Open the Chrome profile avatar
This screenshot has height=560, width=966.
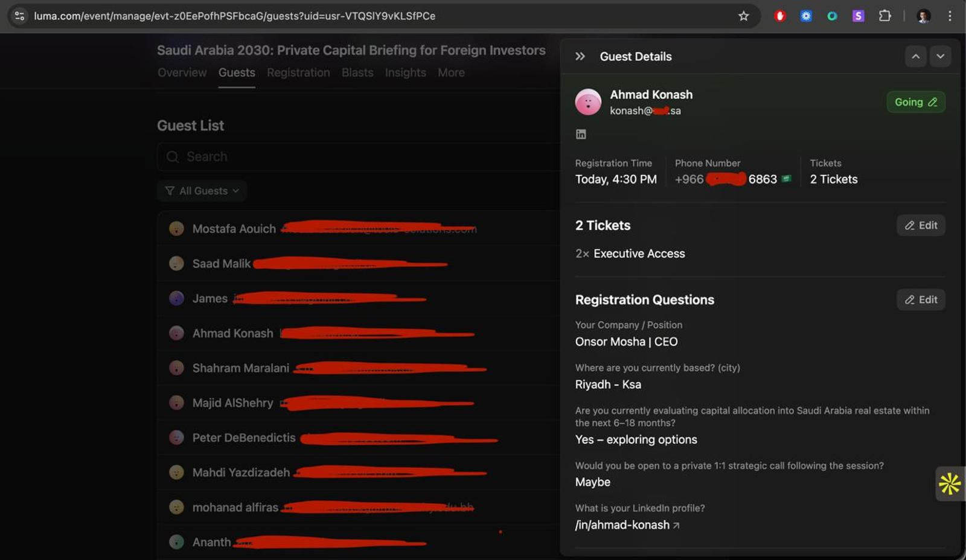(923, 16)
